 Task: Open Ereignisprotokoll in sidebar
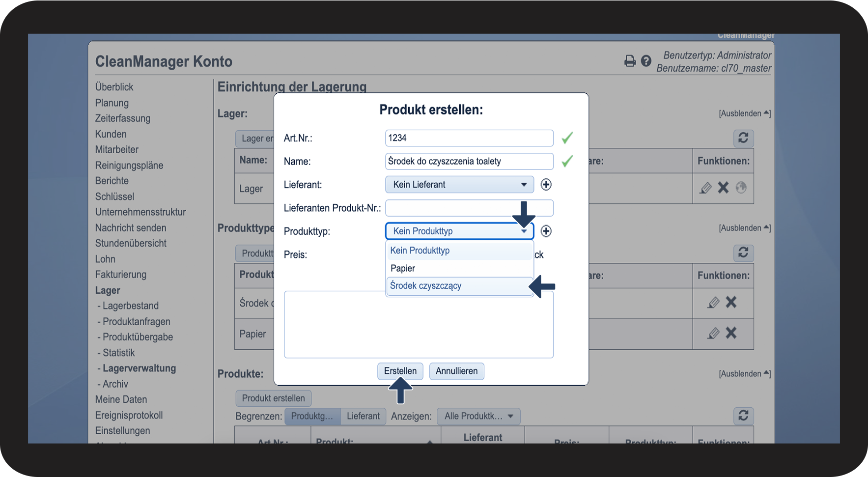tap(129, 415)
